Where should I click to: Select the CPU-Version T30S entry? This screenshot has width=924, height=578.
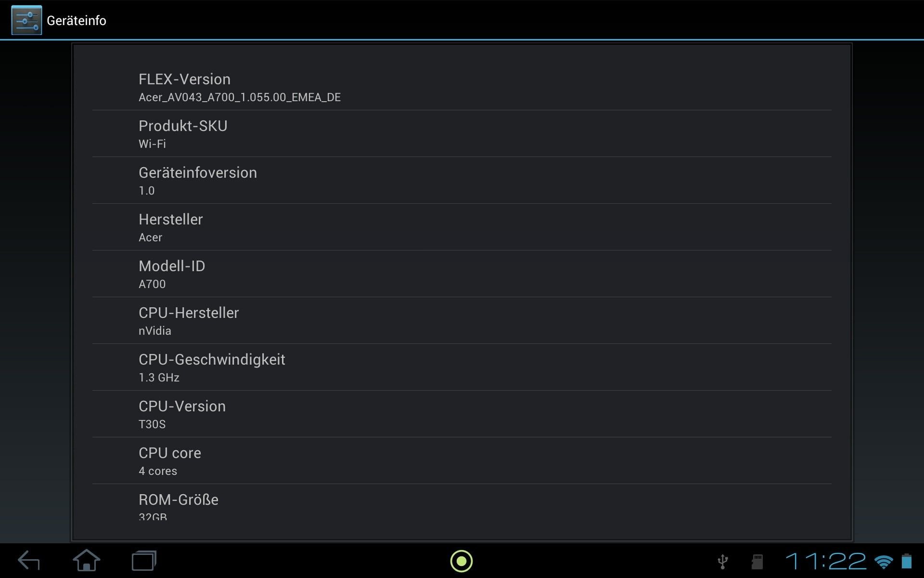[x=462, y=414]
